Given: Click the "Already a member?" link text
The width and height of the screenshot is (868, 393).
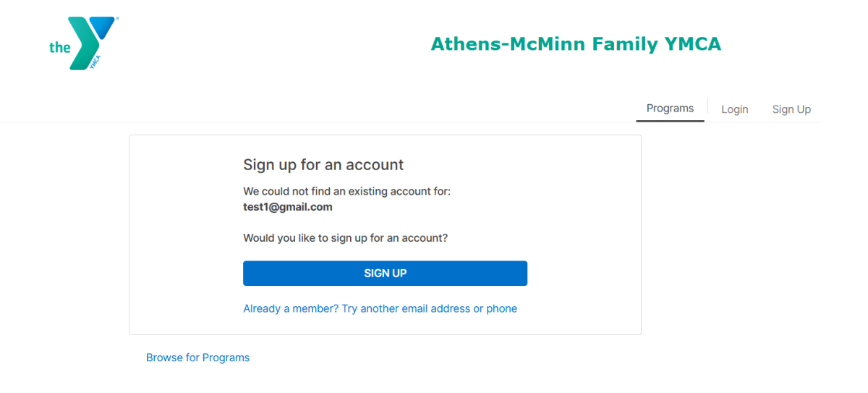Looking at the screenshot, I should tap(291, 308).
